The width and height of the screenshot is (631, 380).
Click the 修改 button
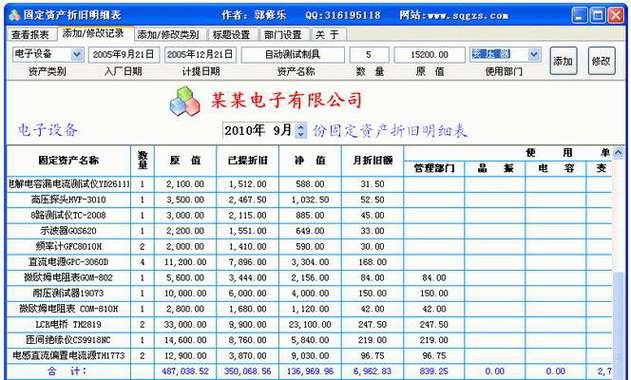point(601,61)
